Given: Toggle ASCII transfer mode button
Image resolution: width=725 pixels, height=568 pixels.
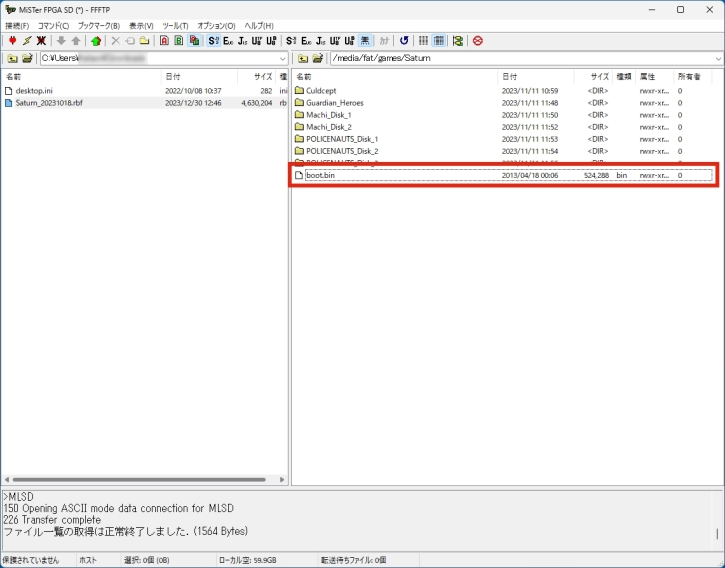Looking at the screenshot, I should (x=164, y=41).
